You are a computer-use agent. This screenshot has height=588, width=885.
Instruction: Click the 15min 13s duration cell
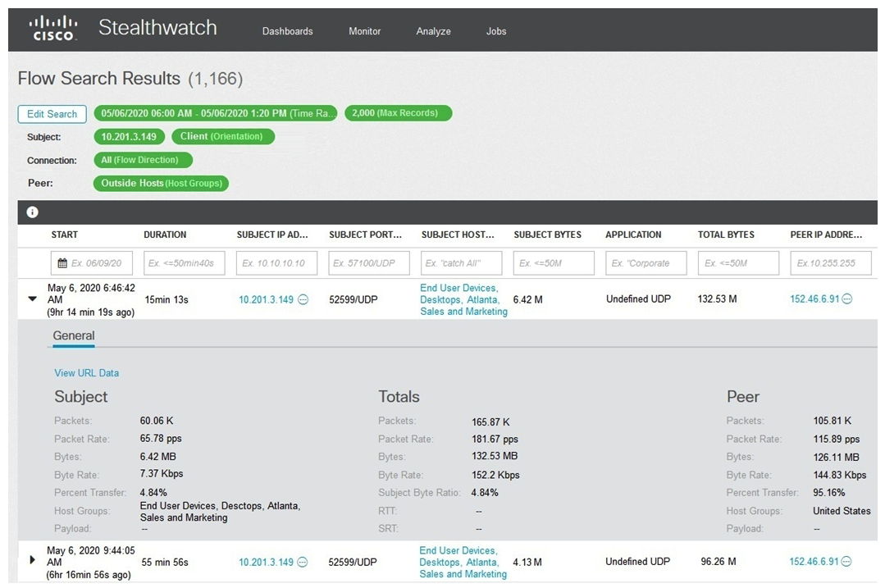[167, 299]
